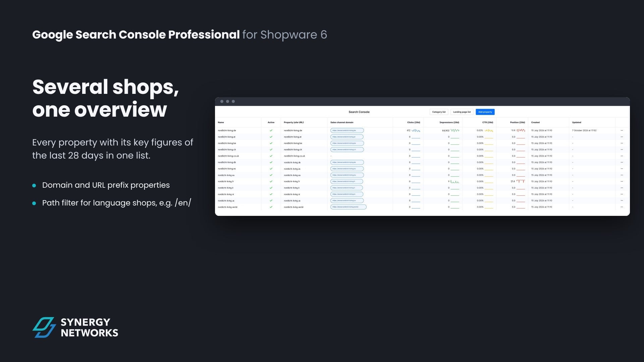Screen dimensions: 644x362
Task: Click the impressions sparkline in the nordlicht-living.fr row
Action: click(x=455, y=181)
